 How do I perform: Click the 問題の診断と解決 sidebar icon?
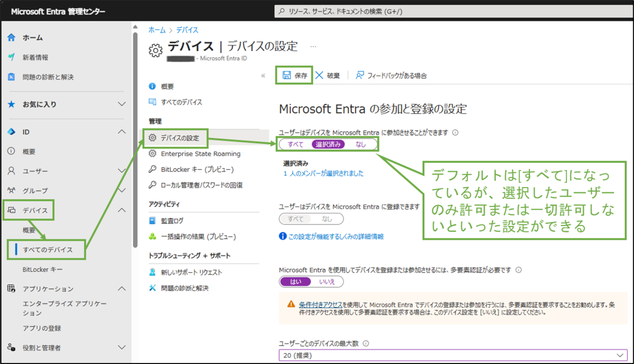click(11, 77)
